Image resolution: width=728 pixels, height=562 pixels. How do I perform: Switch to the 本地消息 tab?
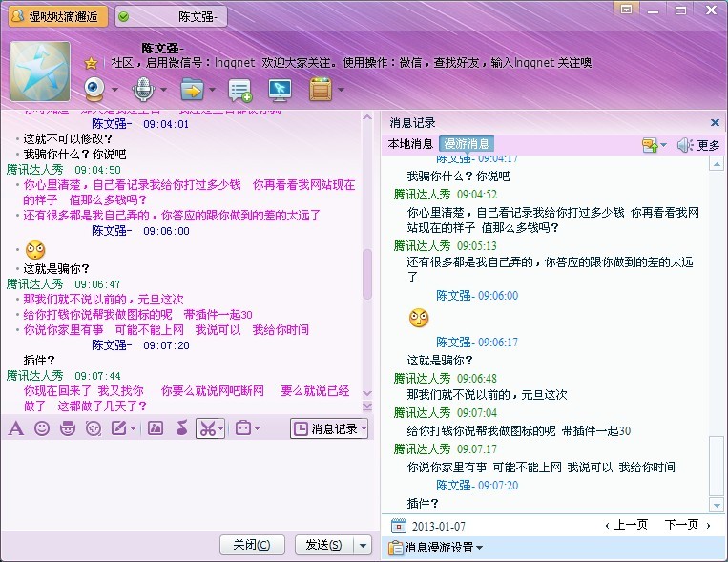tap(410, 144)
